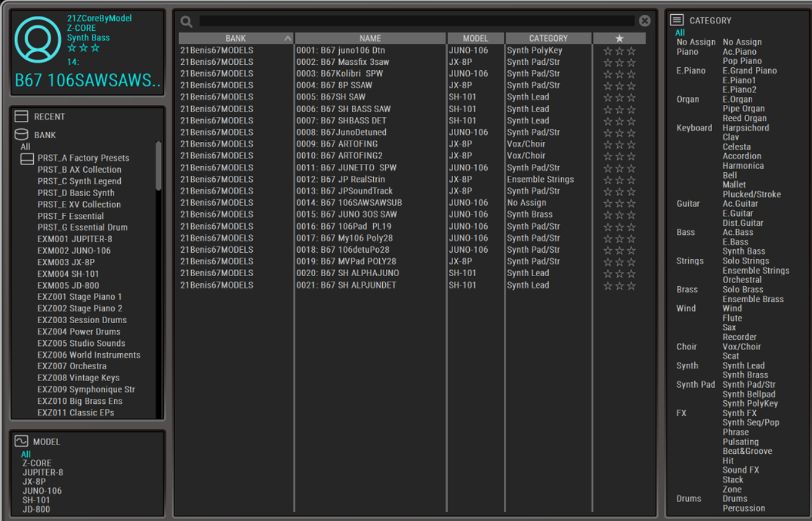This screenshot has height=521, width=812.
Task: Click star rating for 0009: B67 ARTOFING
Action: [x=620, y=144]
